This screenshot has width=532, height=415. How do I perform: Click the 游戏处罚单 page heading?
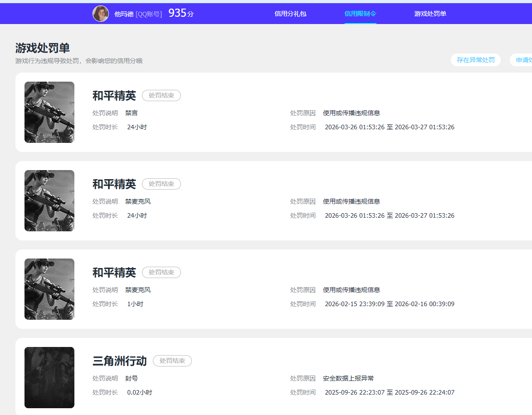pyautogui.click(x=43, y=48)
